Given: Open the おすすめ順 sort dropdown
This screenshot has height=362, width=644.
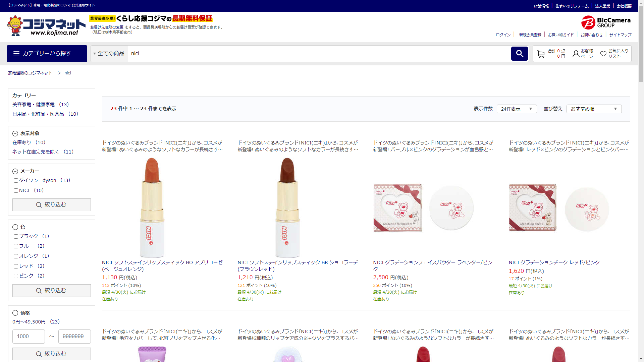Looking at the screenshot, I should pos(594,109).
